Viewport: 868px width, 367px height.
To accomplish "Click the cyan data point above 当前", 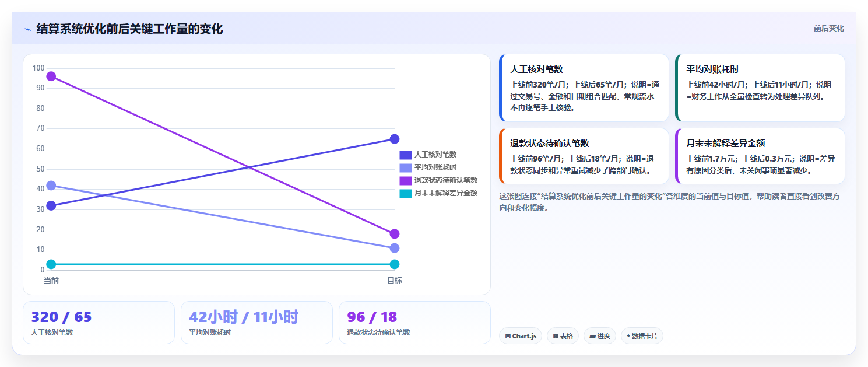I will pyautogui.click(x=51, y=264).
